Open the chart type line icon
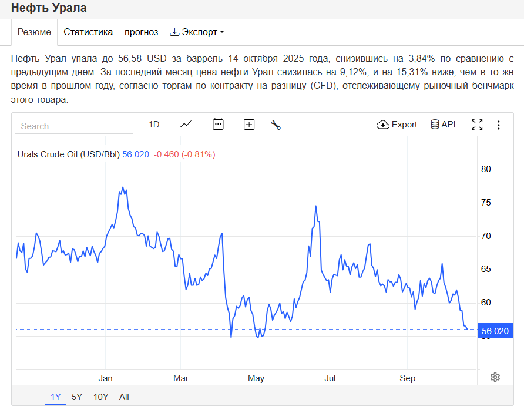Viewport: 524px width, 420px height. pyautogui.click(x=186, y=125)
